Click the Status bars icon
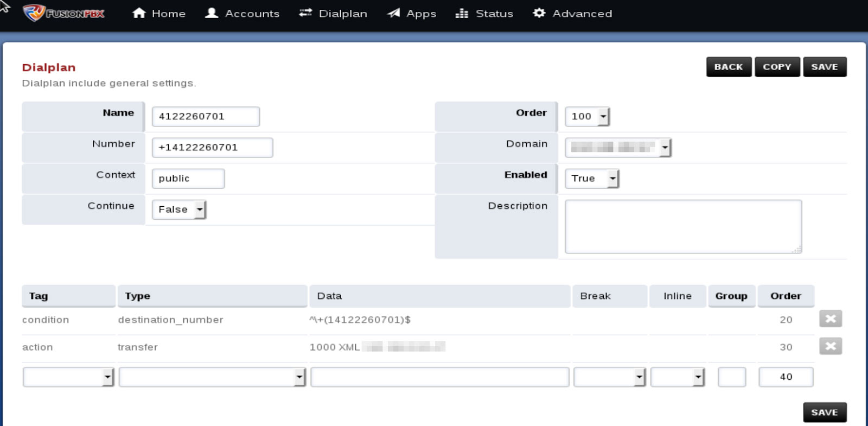The height and width of the screenshot is (426, 868). click(462, 13)
